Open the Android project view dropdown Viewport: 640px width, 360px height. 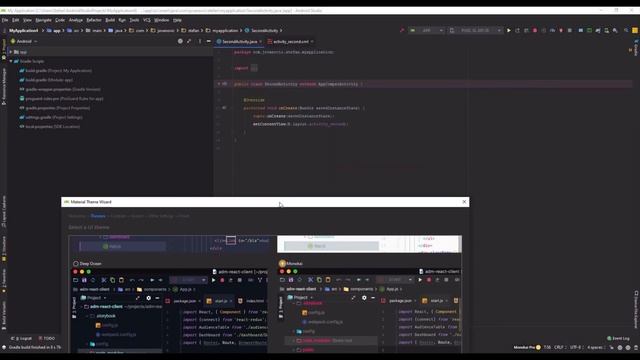click(24, 41)
